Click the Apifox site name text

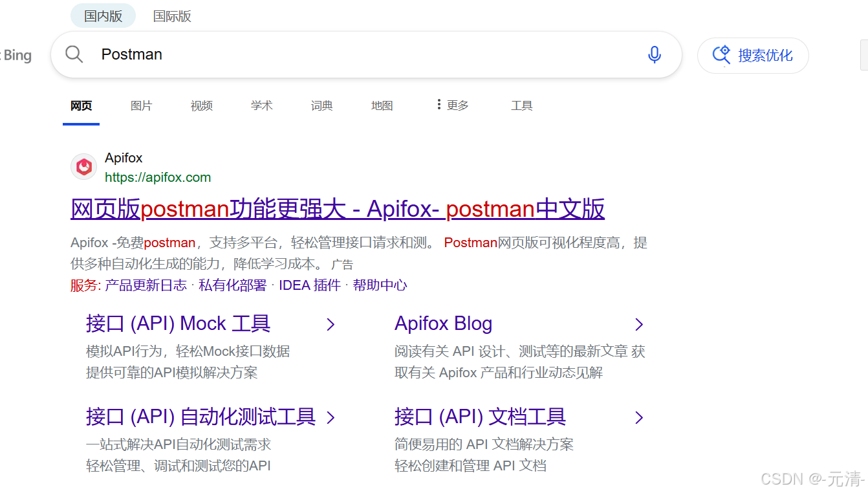[x=124, y=158]
